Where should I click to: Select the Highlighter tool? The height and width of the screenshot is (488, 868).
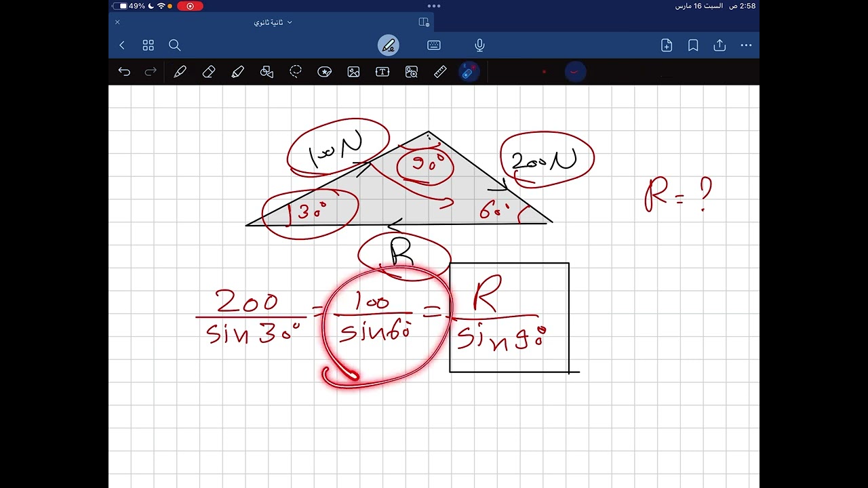click(x=237, y=71)
